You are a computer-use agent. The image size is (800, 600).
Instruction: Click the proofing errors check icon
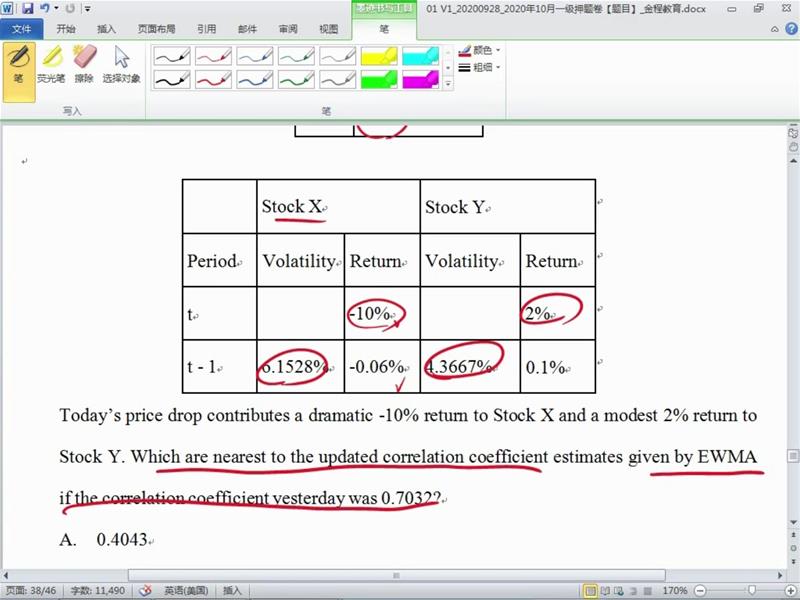coord(145,590)
